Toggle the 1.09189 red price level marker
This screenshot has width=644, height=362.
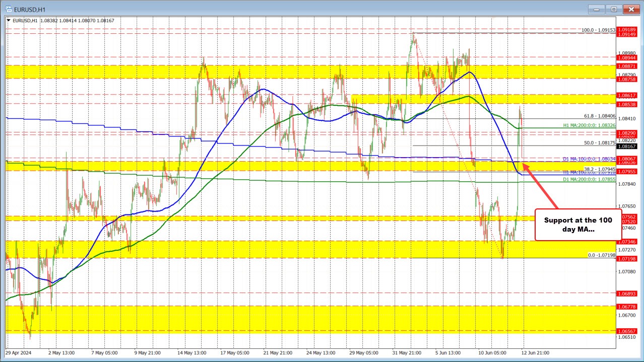[x=627, y=31]
